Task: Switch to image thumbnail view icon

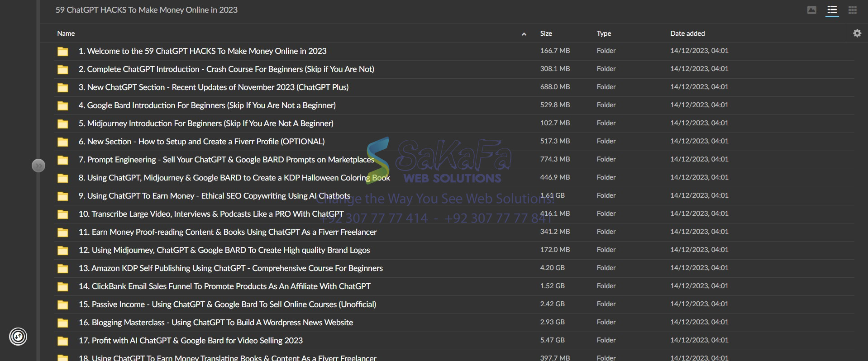Action: 812,10
